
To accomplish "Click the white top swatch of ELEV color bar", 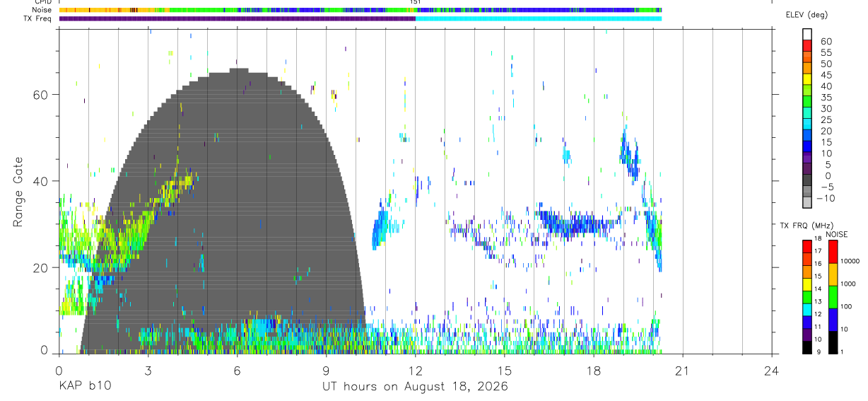I will click(x=807, y=33).
